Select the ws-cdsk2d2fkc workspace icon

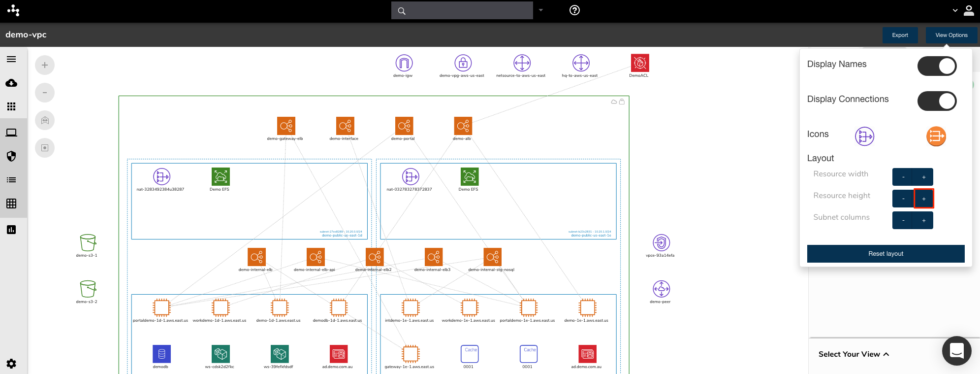click(221, 354)
